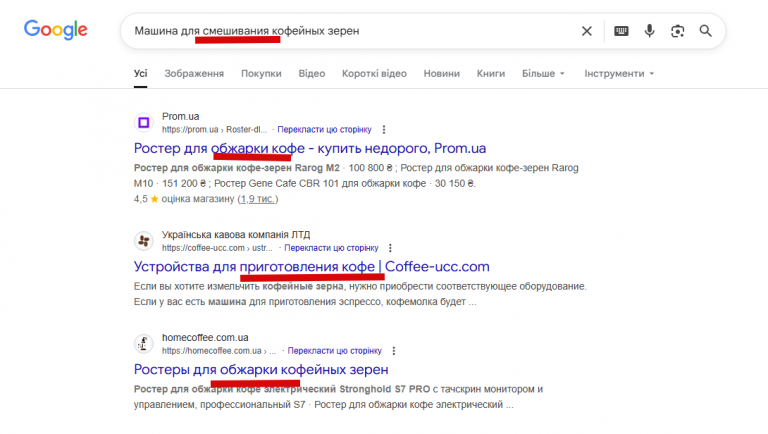Click the 'Prom.ua' site name

tap(181, 117)
